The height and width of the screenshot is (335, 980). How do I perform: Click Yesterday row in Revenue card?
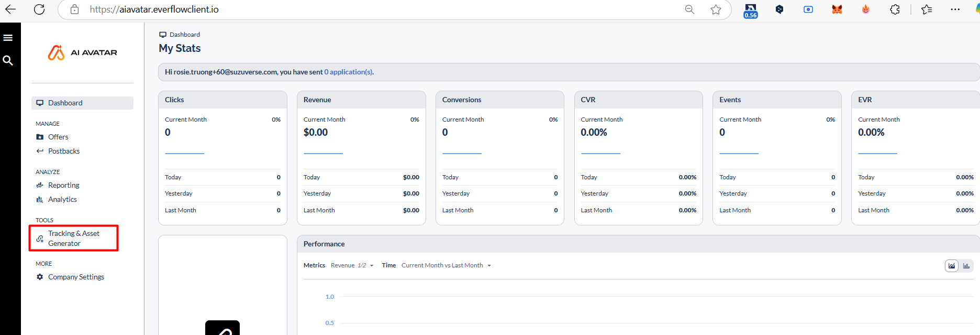click(361, 193)
